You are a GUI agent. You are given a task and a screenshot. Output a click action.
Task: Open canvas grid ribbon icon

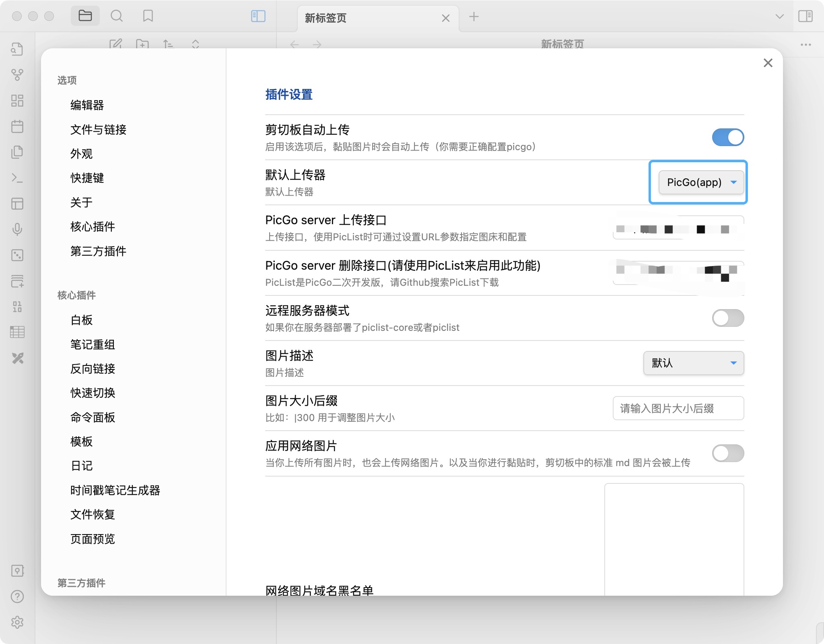coord(17,101)
